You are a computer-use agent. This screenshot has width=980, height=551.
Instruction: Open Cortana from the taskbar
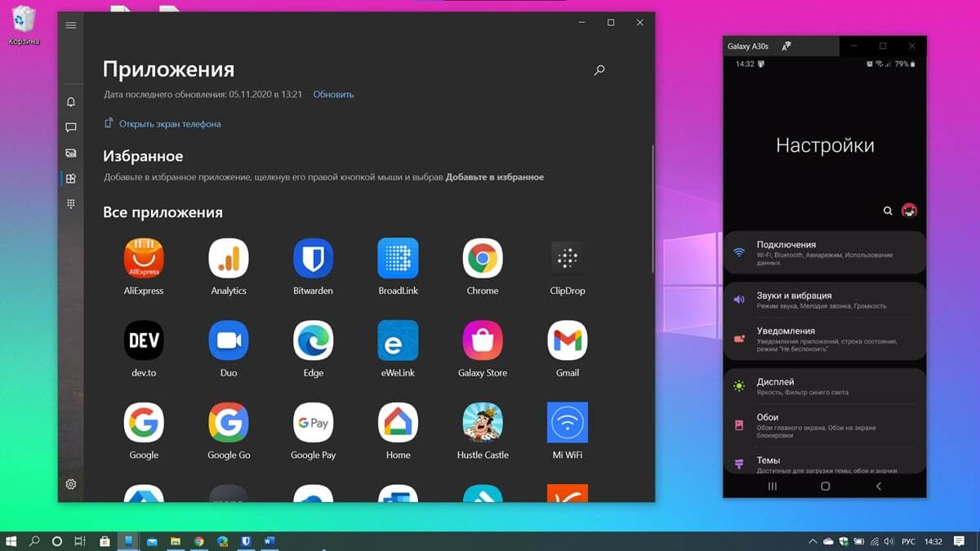(x=57, y=541)
